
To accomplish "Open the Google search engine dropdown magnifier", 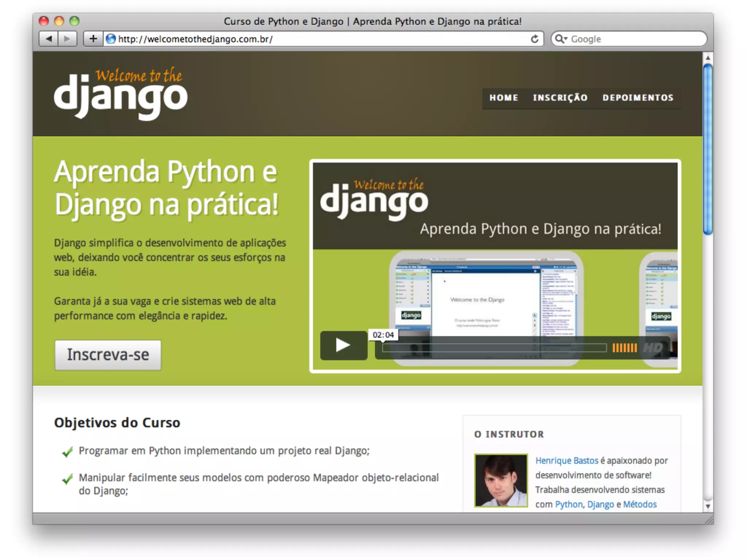I will pyautogui.click(x=561, y=39).
